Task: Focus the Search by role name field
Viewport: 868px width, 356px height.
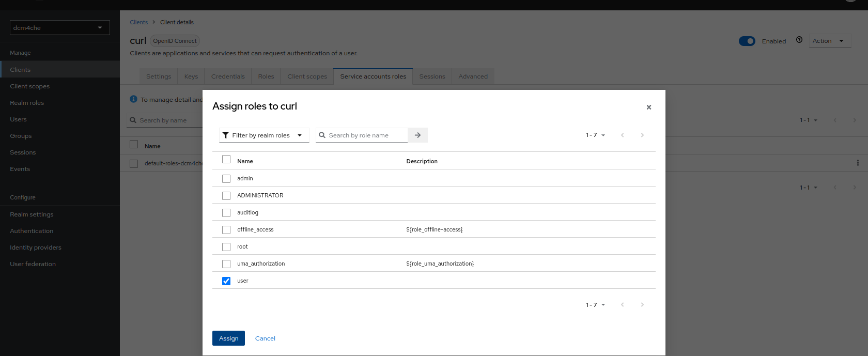Action: (x=362, y=135)
